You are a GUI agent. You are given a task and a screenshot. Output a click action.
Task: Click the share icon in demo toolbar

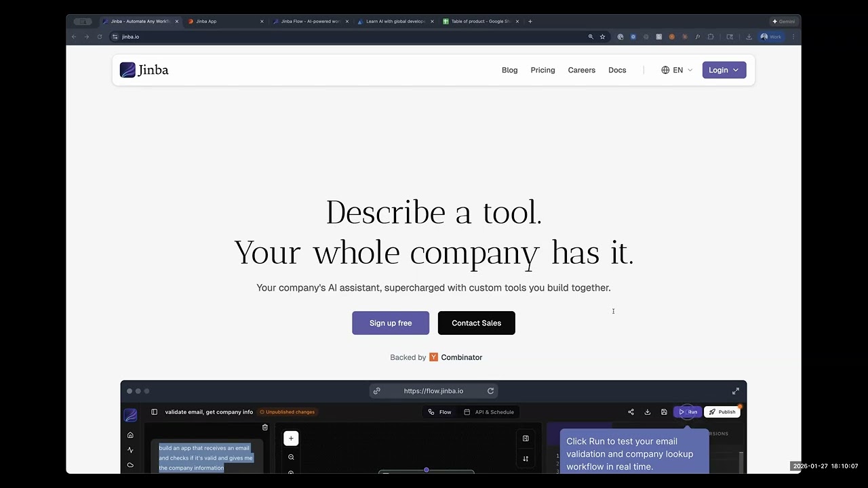631,412
